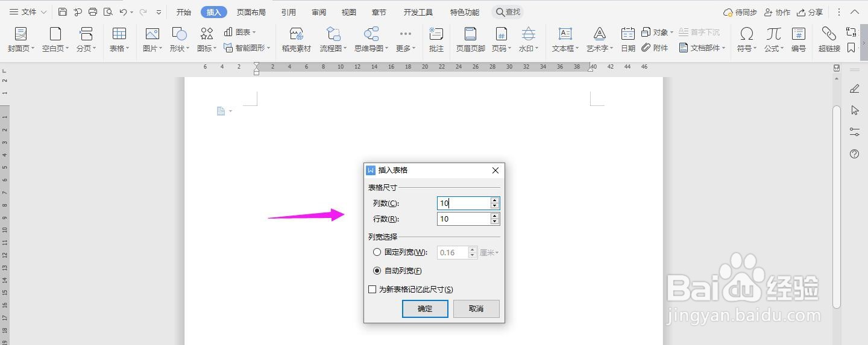Insert the date (日期) icon
868x345 pixels.
(x=628, y=34)
